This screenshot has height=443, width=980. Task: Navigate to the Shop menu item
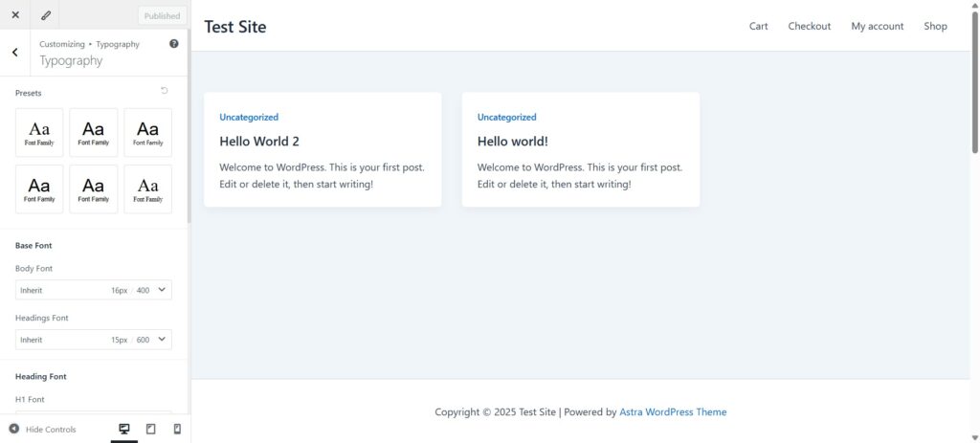(935, 26)
